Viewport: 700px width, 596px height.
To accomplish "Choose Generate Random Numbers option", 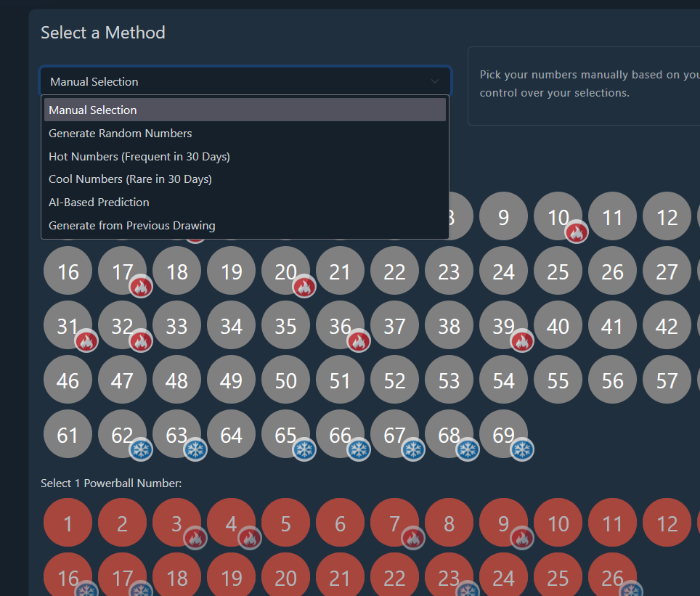I will (x=121, y=133).
